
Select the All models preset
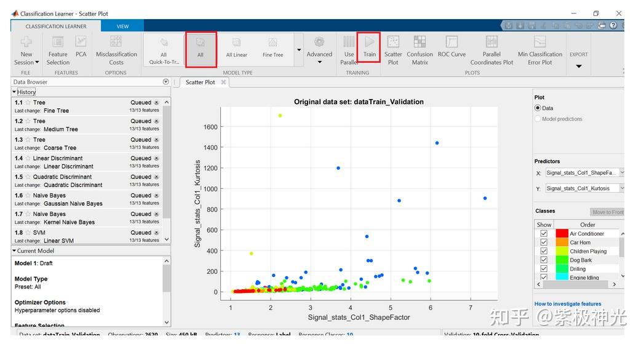point(201,50)
